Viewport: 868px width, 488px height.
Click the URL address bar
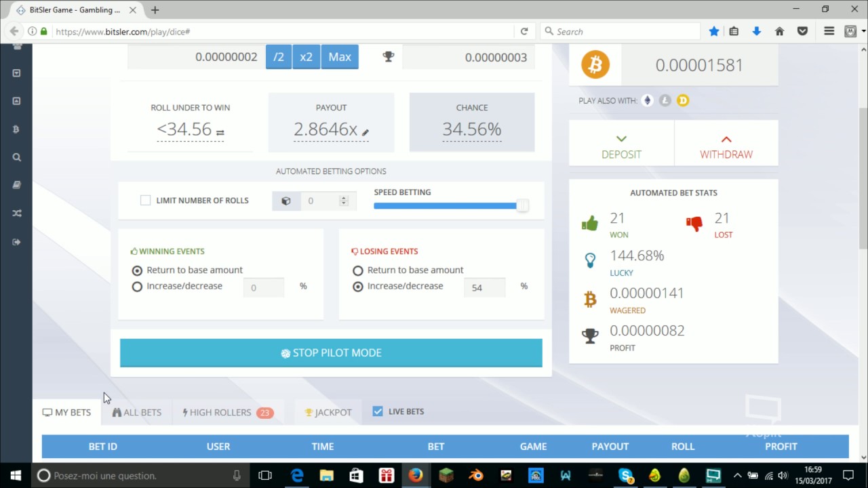click(x=282, y=31)
